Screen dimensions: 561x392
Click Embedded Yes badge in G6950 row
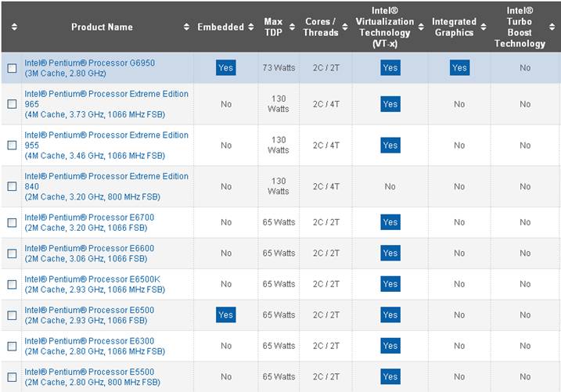click(226, 67)
